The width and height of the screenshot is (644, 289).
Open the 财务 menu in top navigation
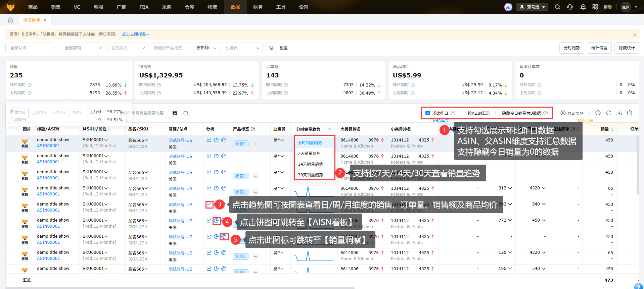(x=258, y=7)
